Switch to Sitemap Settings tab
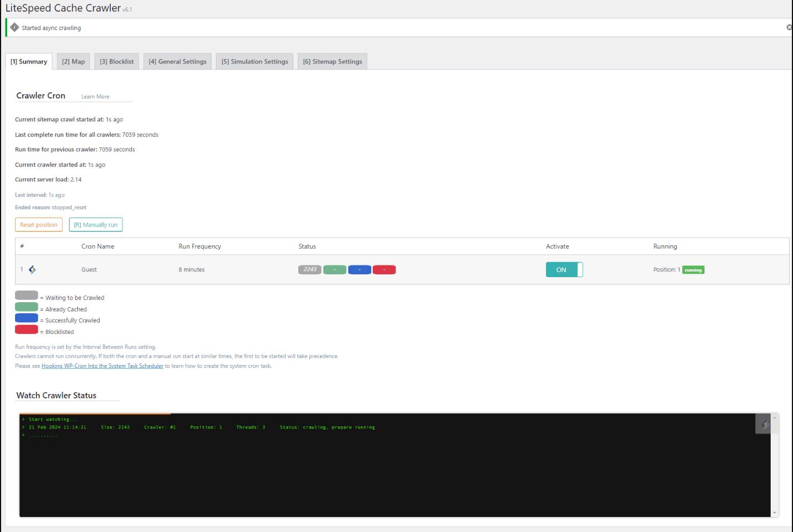This screenshot has height=532, width=793. 332,62
